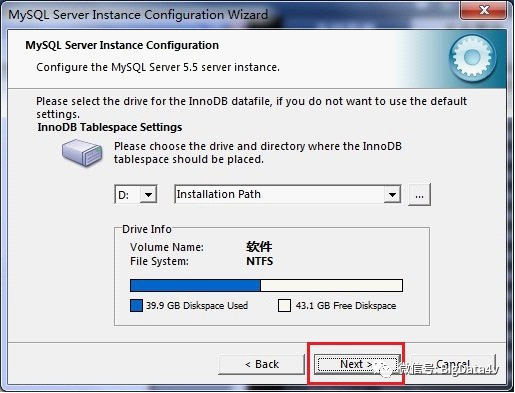Click the hard drive icon beside the tablespace text
Image resolution: width=515 pixels, height=393 pixels.
pyautogui.click(x=82, y=153)
